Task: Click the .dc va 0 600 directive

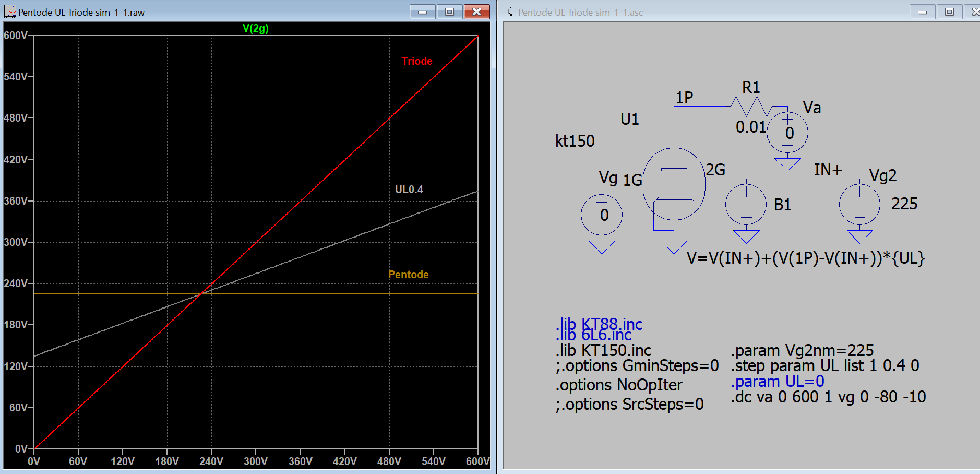Action: point(828,397)
